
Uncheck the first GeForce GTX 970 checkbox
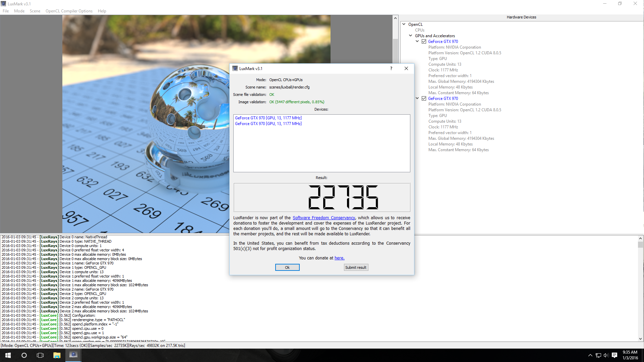pos(424,42)
